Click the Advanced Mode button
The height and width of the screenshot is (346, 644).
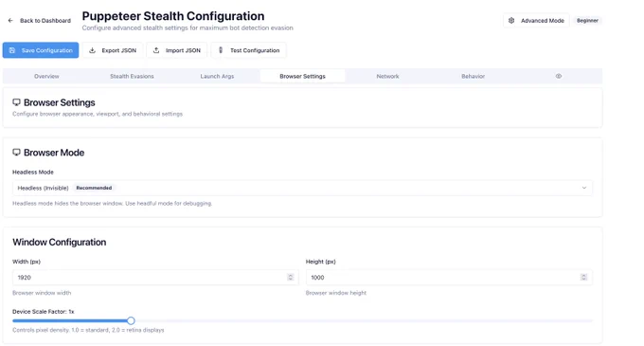[x=536, y=21]
